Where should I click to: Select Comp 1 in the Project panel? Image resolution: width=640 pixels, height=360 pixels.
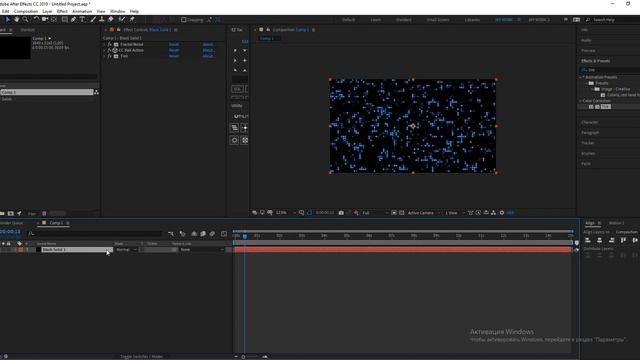47,92
